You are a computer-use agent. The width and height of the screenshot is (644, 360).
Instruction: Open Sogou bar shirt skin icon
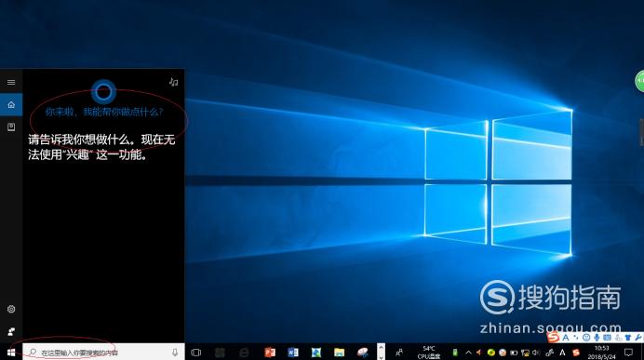[x=627, y=338]
